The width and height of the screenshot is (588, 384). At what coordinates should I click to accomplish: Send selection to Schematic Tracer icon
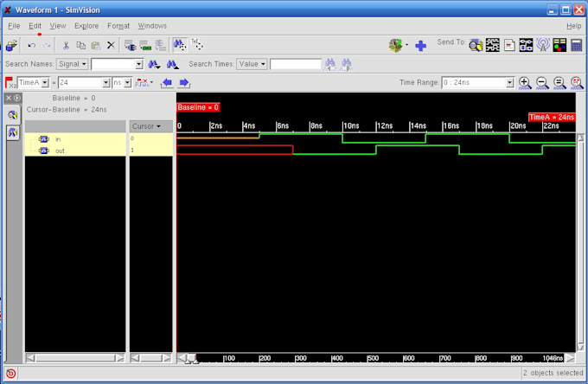click(x=526, y=45)
